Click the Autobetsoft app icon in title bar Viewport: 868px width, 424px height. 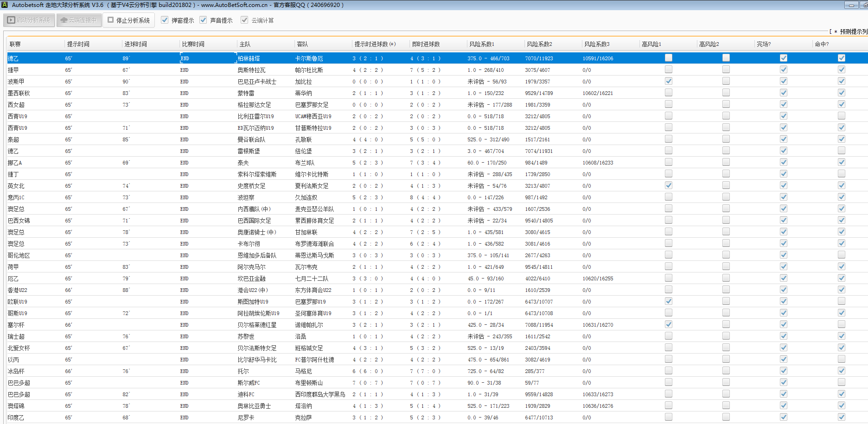click(4, 5)
